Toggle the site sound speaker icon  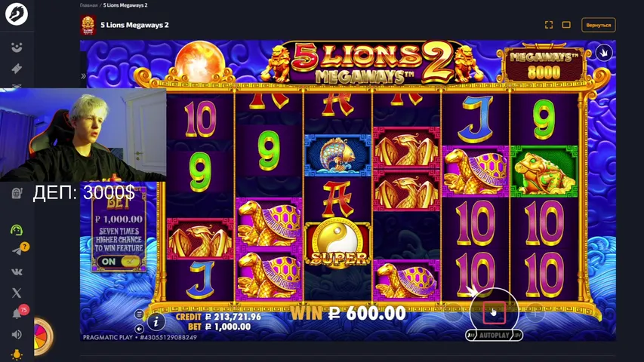click(17, 335)
